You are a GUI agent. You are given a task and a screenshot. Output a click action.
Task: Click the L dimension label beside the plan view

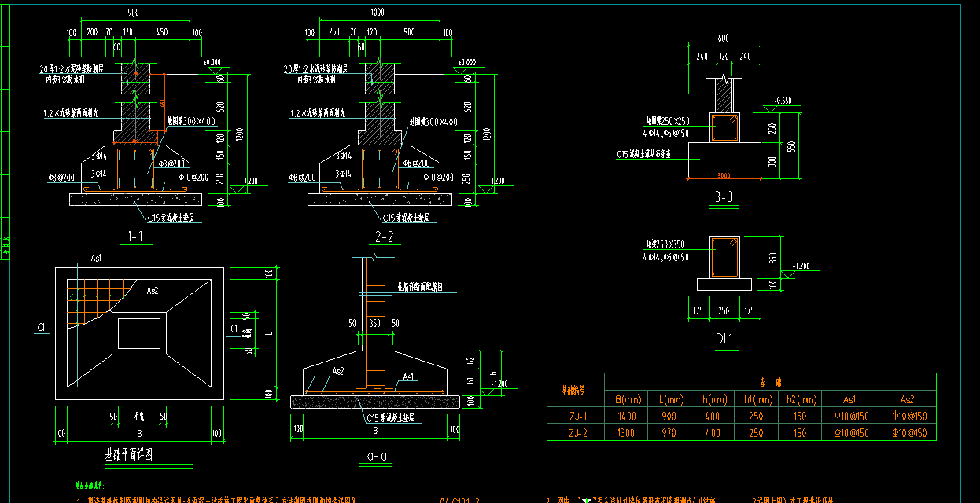[268, 333]
